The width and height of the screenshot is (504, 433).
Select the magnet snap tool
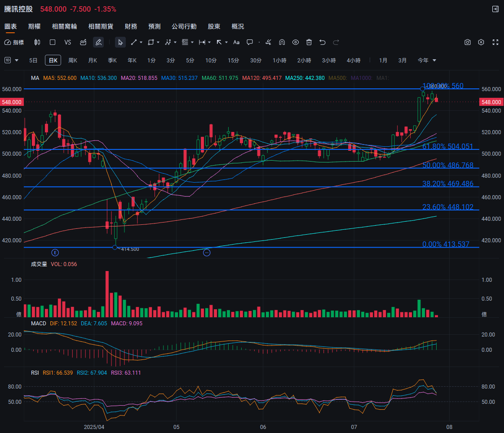pos(282,42)
